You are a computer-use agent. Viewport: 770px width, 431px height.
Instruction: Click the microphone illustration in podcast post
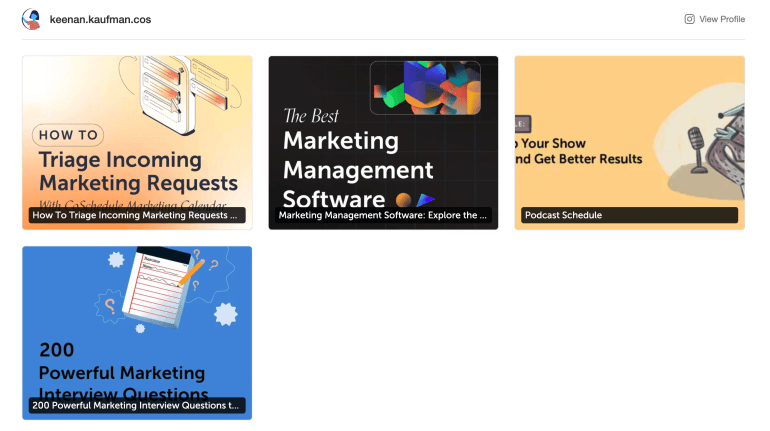(698, 150)
